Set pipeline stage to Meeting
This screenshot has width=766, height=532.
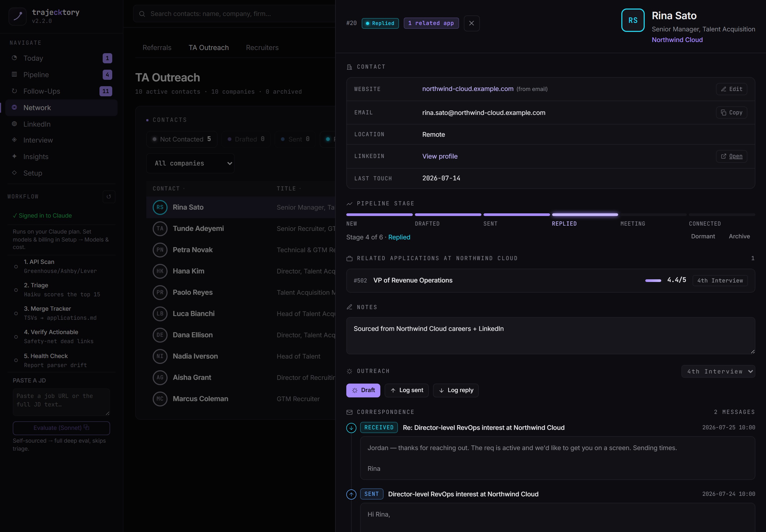click(653, 220)
